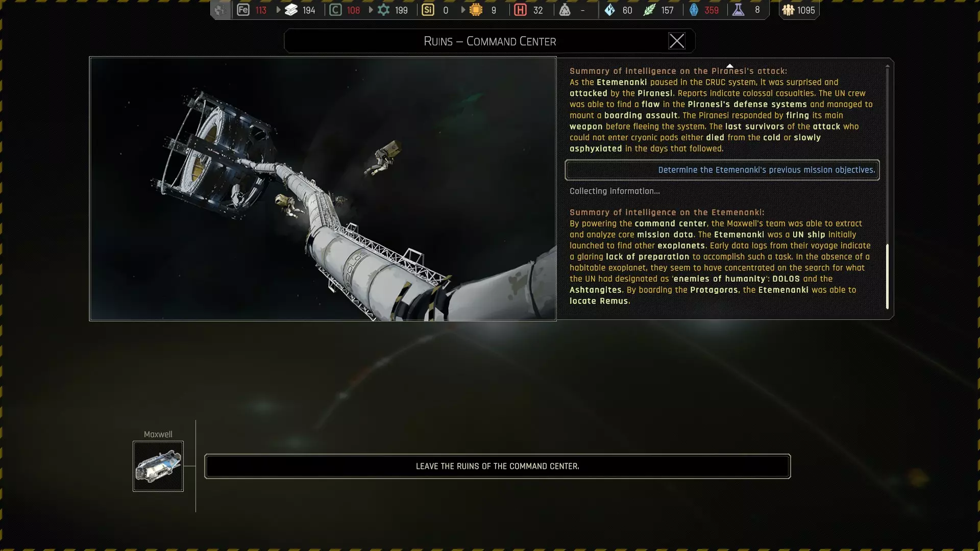Click 'Leave the ruins of the command center'
Image resolution: width=980 pixels, height=551 pixels.
[497, 466]
